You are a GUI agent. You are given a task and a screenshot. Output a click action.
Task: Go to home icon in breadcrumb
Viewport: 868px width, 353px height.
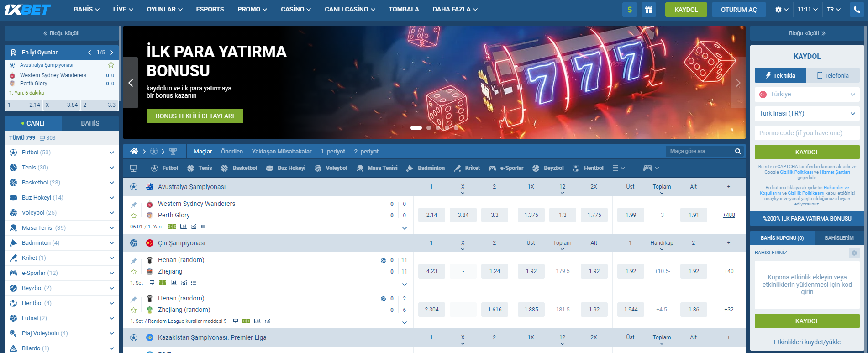click(134, 151)
